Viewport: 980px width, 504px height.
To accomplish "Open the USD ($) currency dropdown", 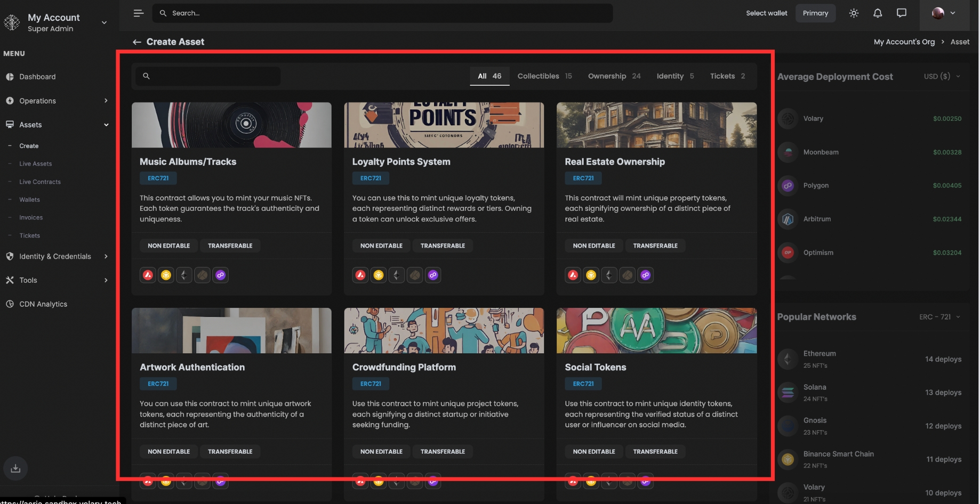I will [x=942, y=77].
